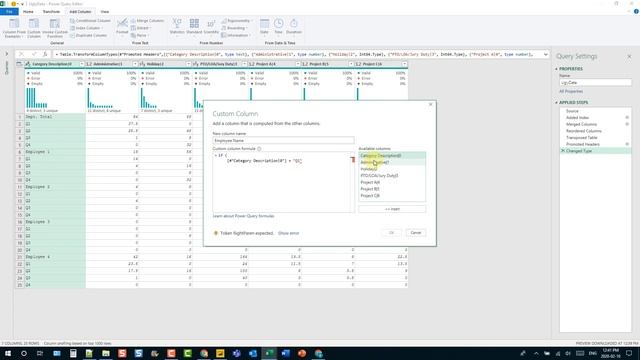
Task: Open the Format text options
Action: (122, 27)
